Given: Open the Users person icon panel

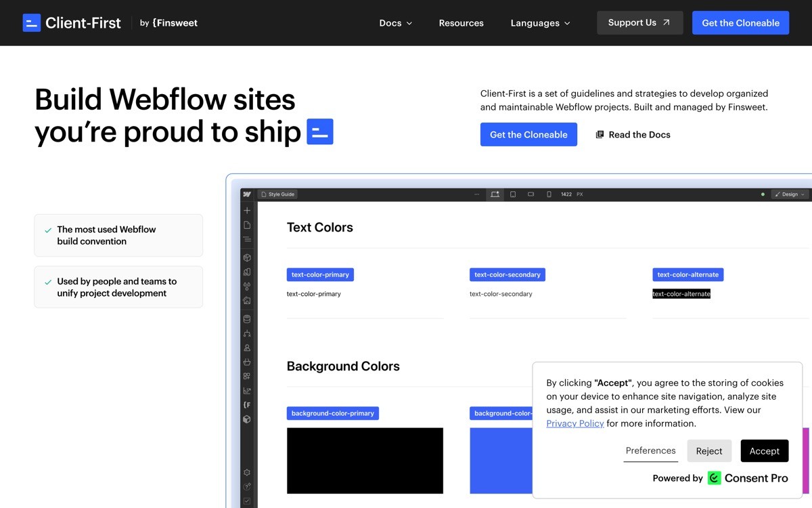Looking at the screenshot, I should click(247, 347).
